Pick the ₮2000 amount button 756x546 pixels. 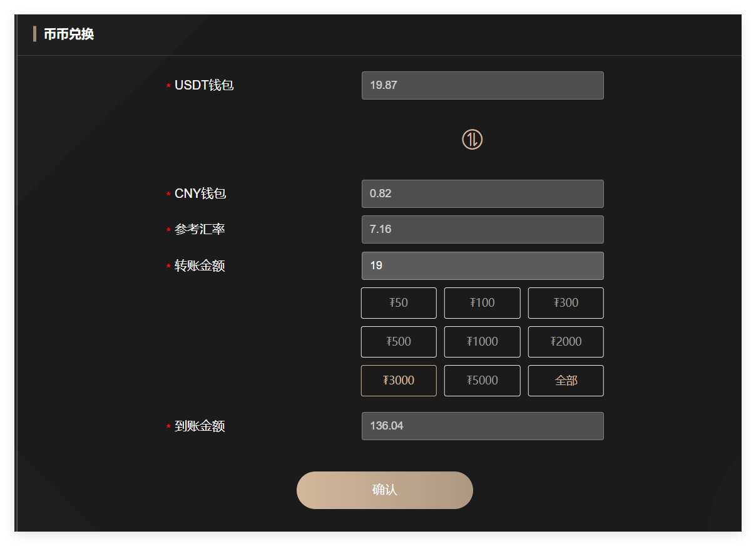tap(566, 342)
